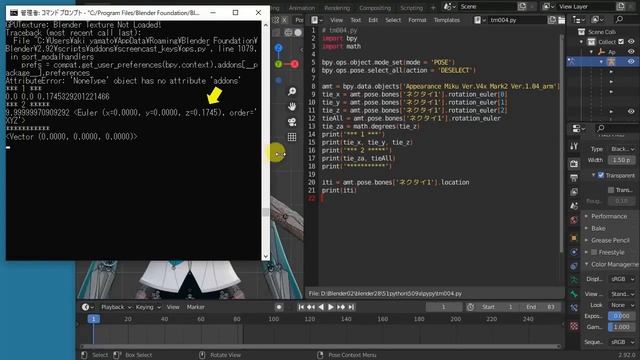Open the Look 'None' dropdown
640x360 pixels.
(622, 305)
